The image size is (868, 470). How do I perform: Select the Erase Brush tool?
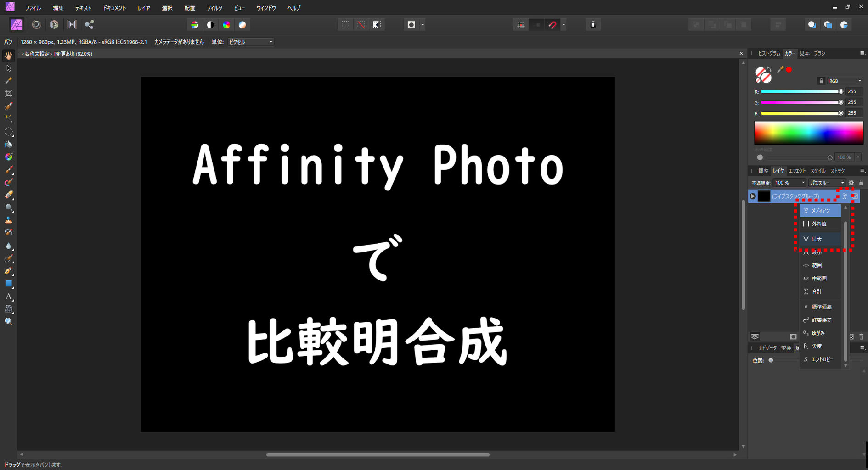click(9, 196)
